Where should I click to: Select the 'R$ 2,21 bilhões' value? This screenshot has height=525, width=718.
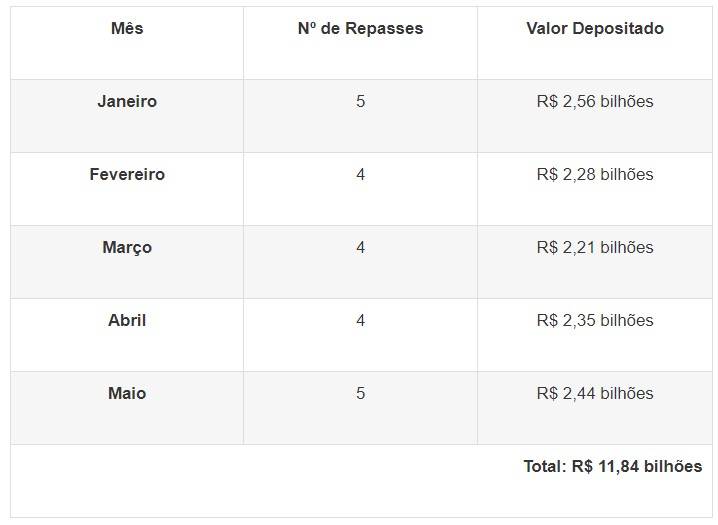[595, 248]
